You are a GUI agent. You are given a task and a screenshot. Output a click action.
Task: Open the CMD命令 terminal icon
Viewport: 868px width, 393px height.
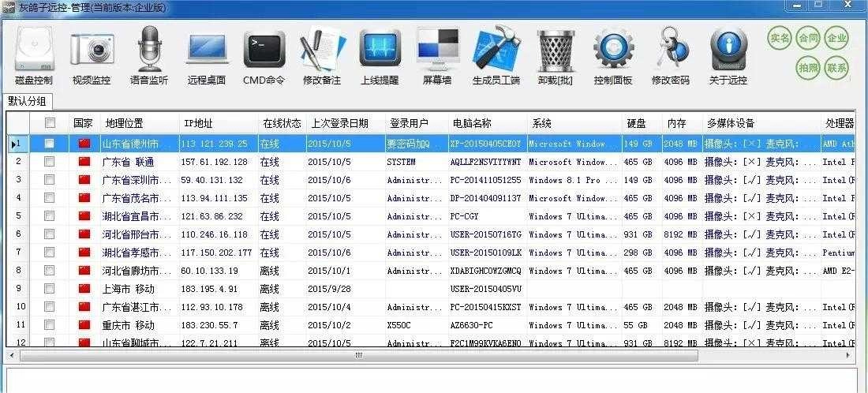click(264, 51)
